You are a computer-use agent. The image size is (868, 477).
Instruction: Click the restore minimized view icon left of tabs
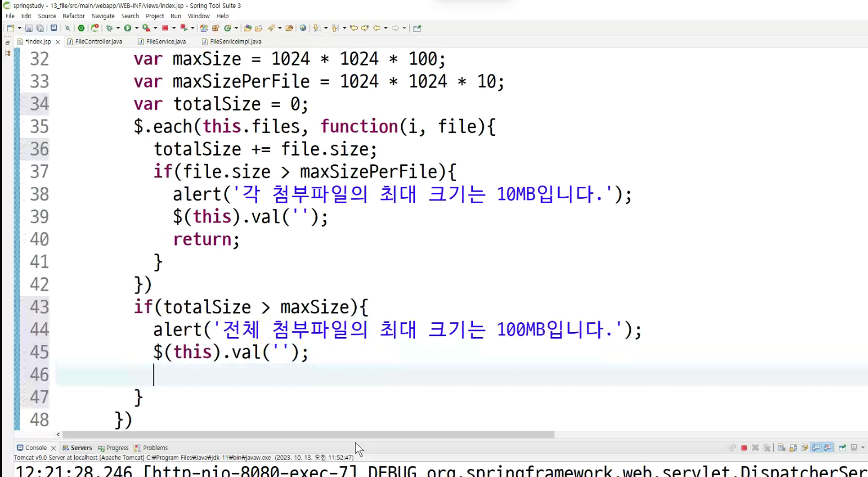click(x=7, y=42)
